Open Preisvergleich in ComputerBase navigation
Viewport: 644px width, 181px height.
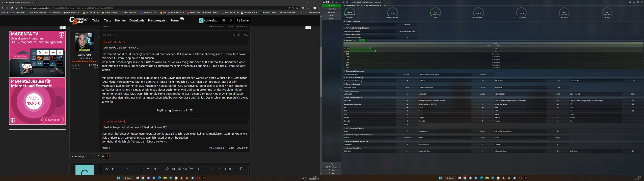point(157,20)
